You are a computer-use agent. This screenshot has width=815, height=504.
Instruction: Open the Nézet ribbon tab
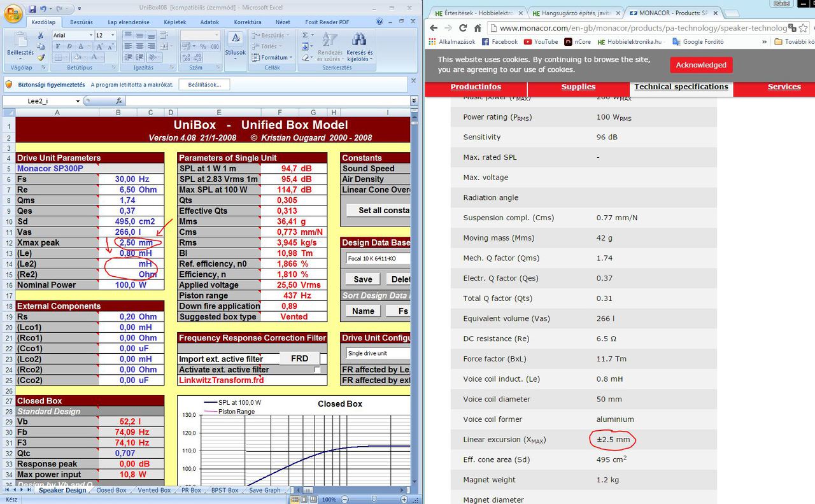(x=283, y=22)
